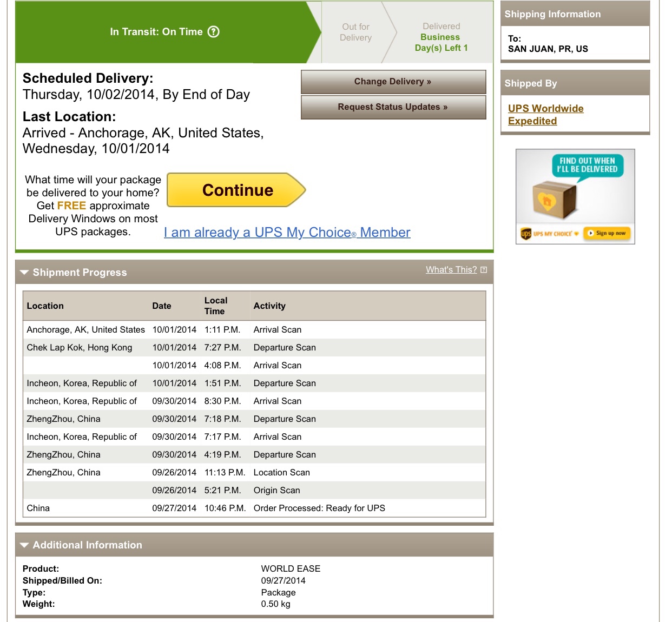This screenshot has height=622, width=672.
Task: Click the Shipping Information panel header
Action: [x=575, y=14]
